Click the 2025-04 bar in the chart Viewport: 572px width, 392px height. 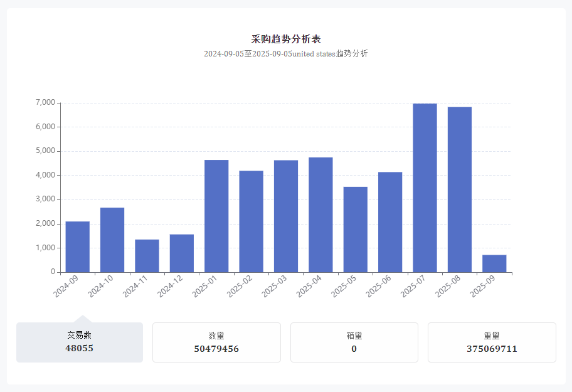point(320,215)
